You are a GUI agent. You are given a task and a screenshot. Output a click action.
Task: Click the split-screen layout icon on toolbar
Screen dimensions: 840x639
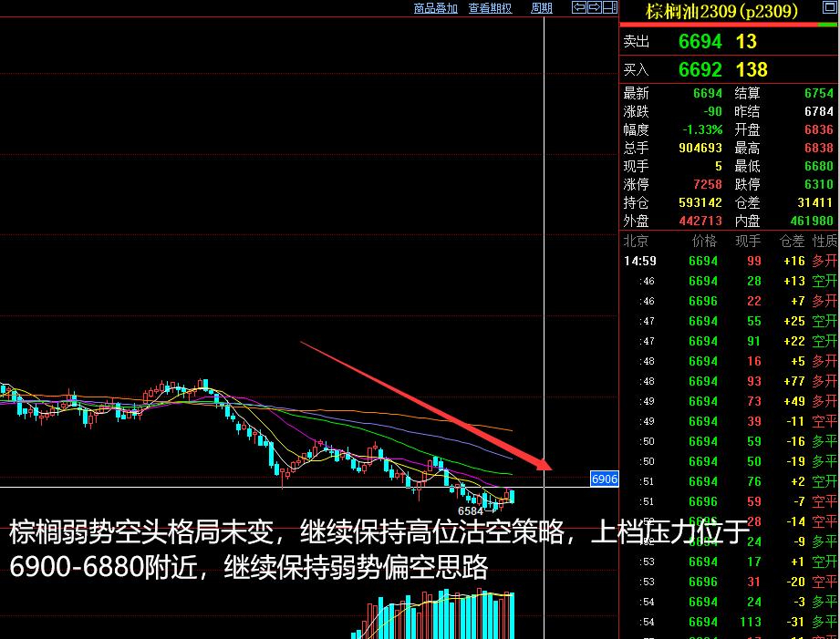pos(609,7)
